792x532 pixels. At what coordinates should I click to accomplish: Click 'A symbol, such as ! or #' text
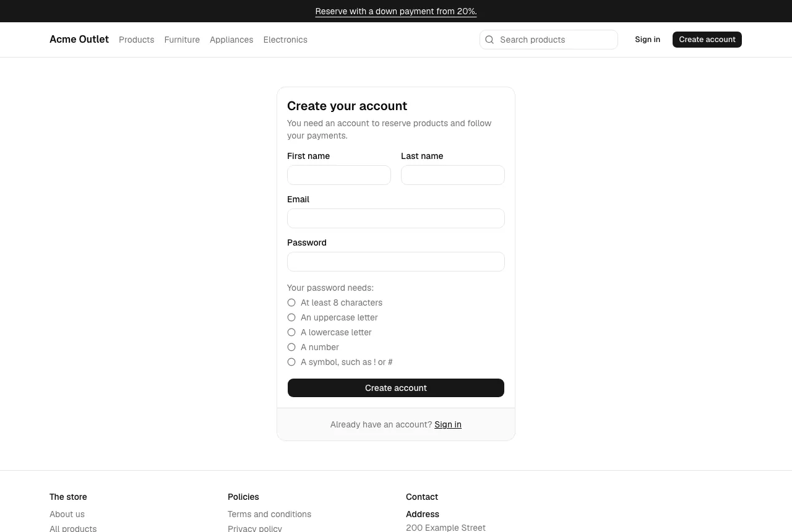point(346,362)
